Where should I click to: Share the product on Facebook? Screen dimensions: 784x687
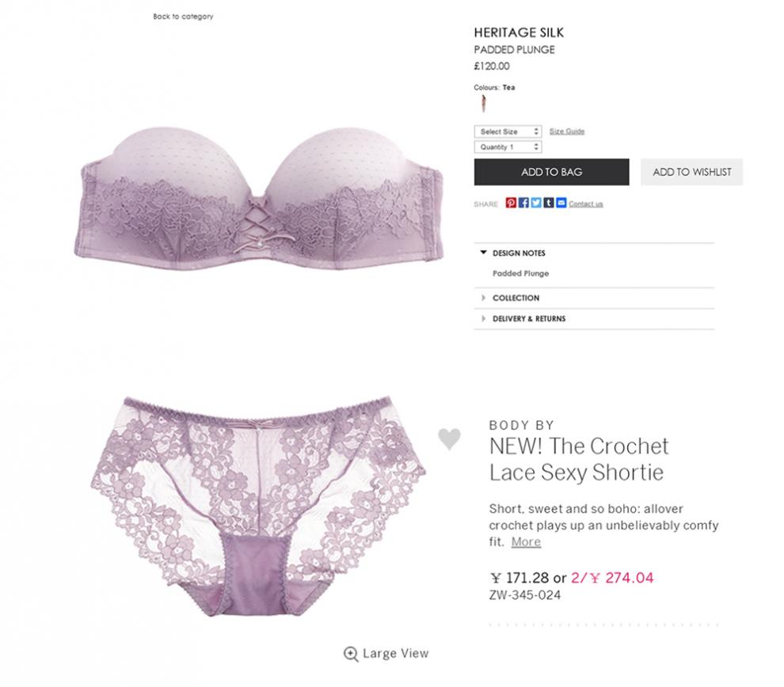coord(523,203)
